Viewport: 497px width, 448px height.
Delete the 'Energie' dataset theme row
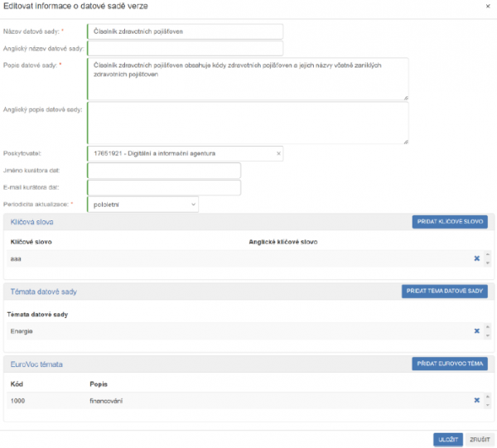click(x=476, y=330)
